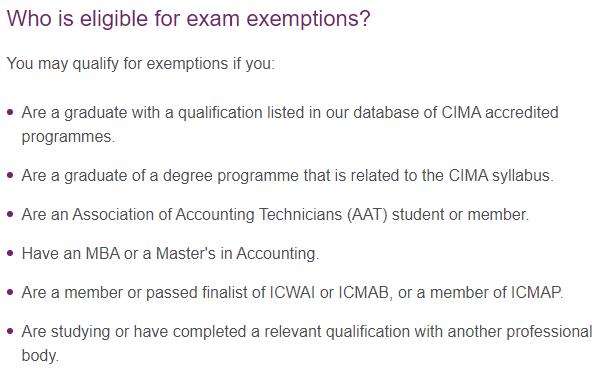The height and width of the screenshot is (369, 597).
Task: Click the "You may qualify for exemptions" intro sentence
Action: pos(140,64)
